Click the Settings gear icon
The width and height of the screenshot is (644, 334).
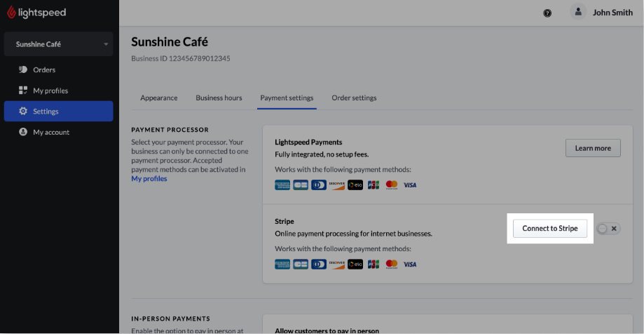pos(23,112)
